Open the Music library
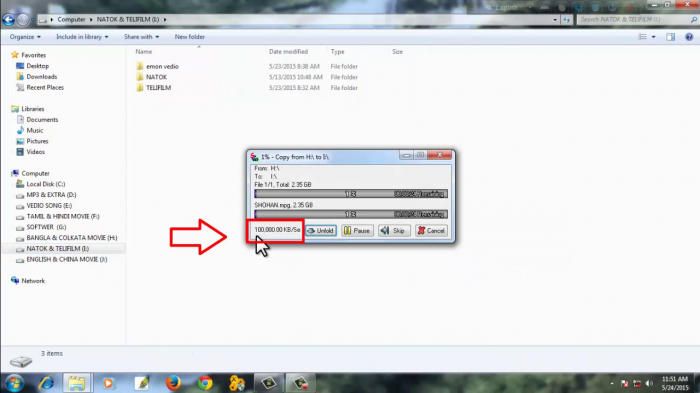Viewport: 700px width, 393px height. (x=35, y=130)
